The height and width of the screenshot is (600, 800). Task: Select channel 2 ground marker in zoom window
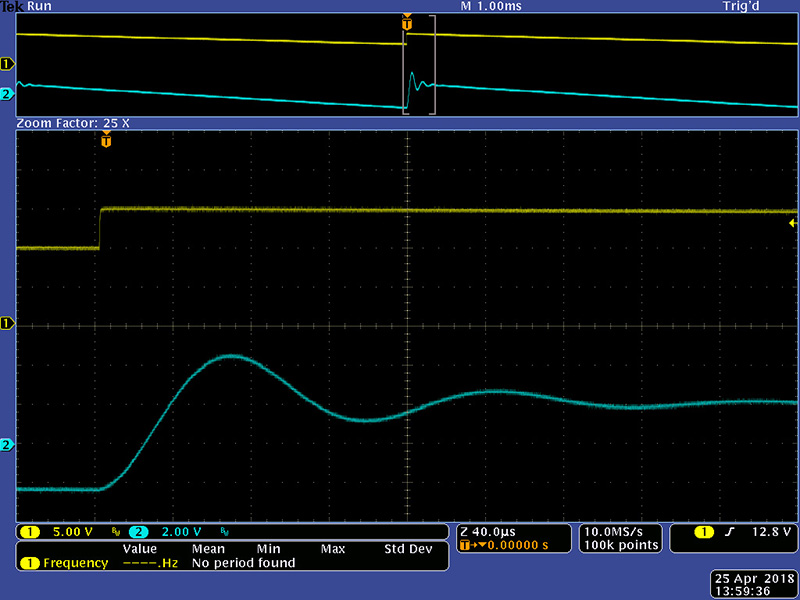(7, 445)
